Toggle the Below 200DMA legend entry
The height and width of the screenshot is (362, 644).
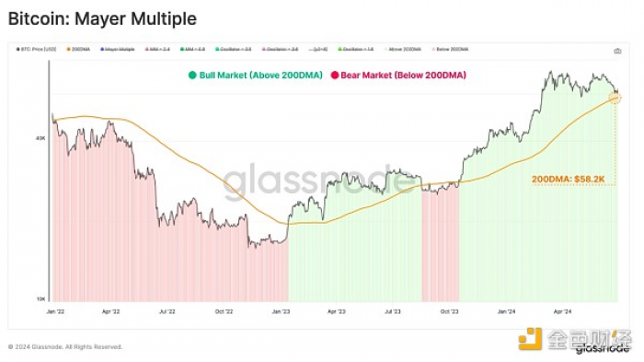coord(450,50)
